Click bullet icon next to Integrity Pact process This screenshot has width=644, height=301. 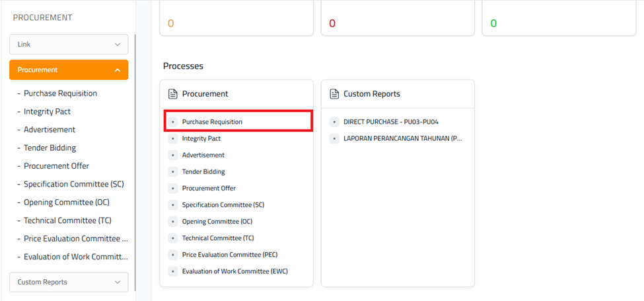click(x=173, y=139)
